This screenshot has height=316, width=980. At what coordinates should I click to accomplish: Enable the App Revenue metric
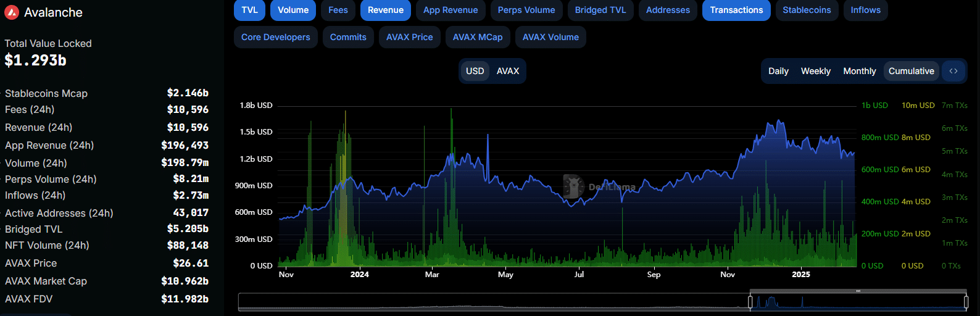pyautogui.click(x=451, y=10)
